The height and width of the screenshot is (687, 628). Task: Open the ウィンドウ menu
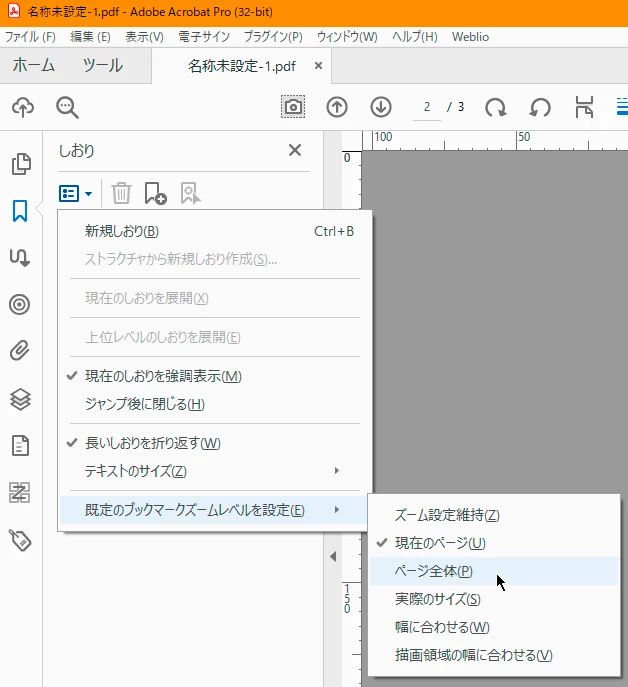[x=347, y=37]
